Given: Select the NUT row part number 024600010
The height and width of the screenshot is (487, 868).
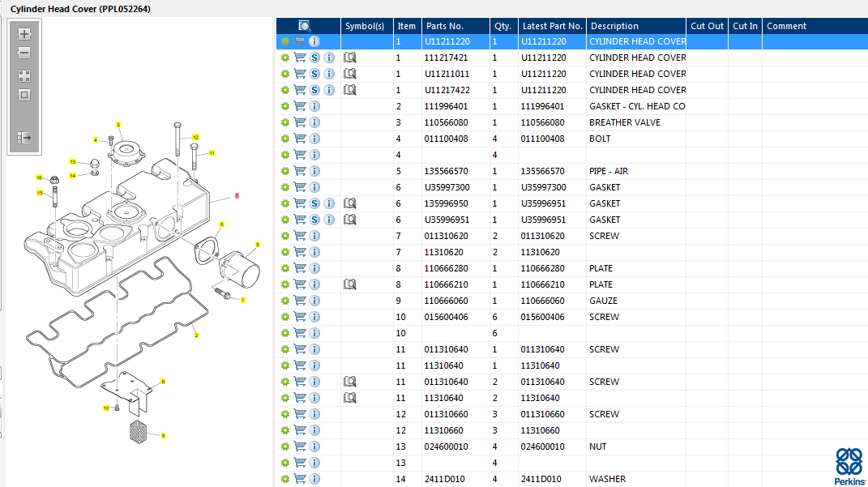Looking at the screenshot, I should coord(447,446).
